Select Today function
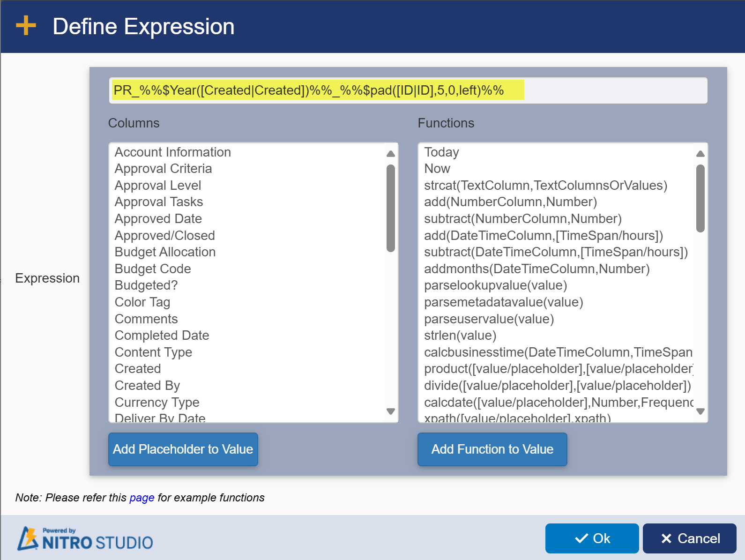The image size is (745, 560). click(441, 152)
